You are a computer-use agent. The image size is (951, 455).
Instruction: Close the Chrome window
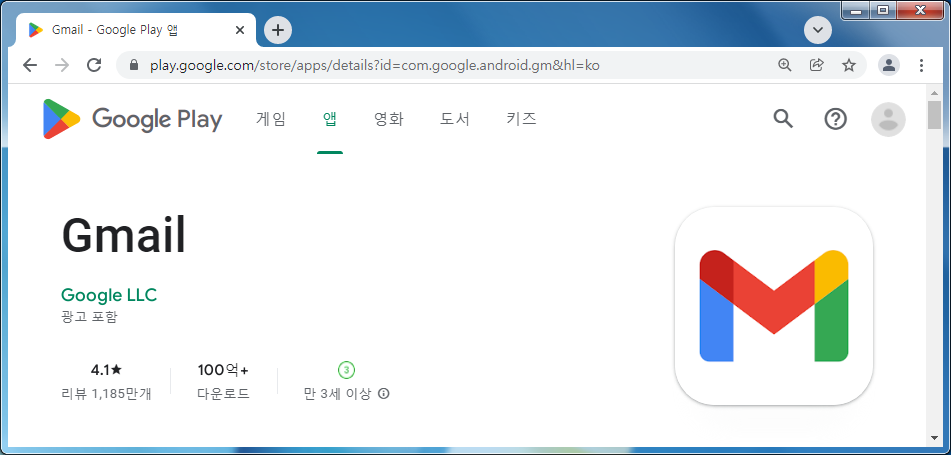click(920, 10)
